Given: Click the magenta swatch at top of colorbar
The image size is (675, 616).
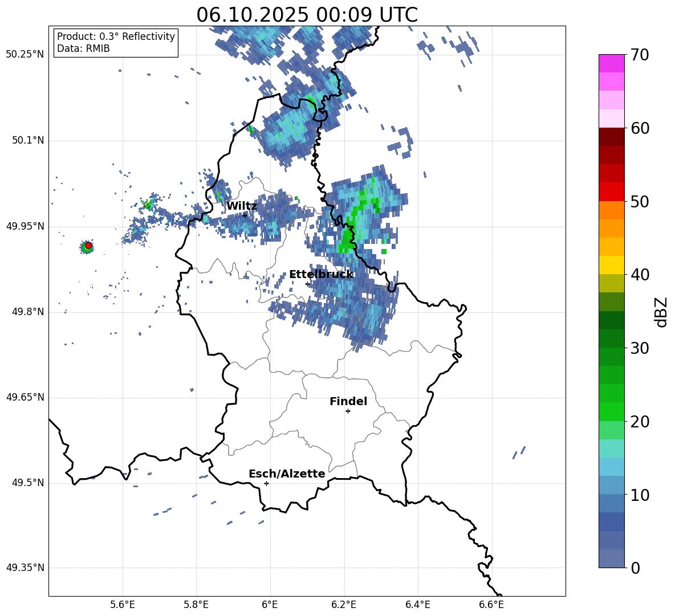Looking at the screenshot, I should coord(611,64).
